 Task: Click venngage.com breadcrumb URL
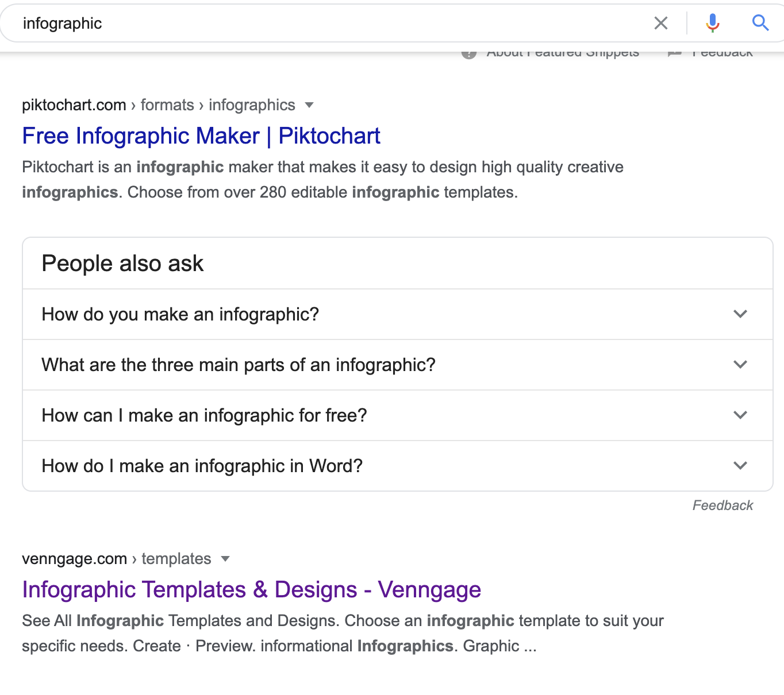(74, 559)
